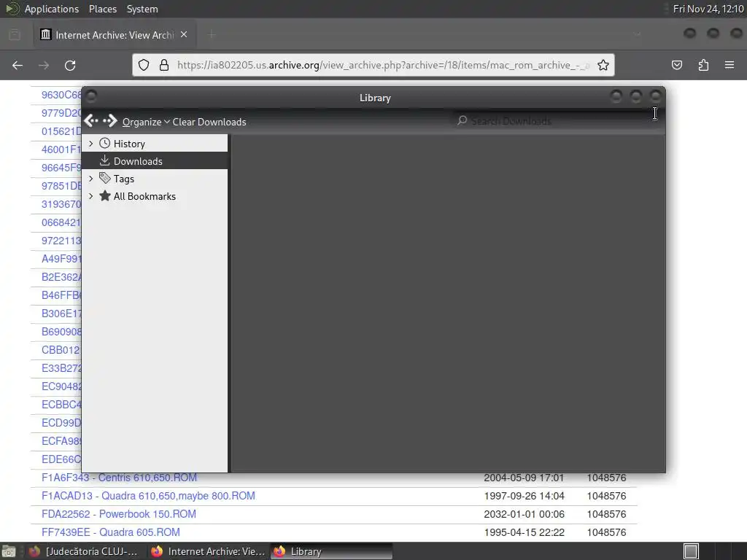Click the archive.org URL in address bar

pos(382,65)
